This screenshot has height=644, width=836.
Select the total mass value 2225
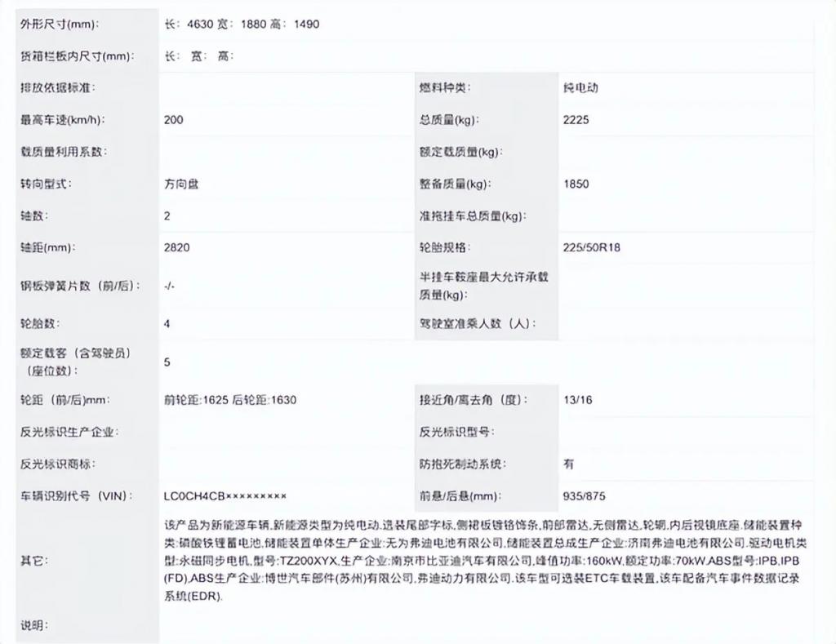pyautogui.click(x=576, y=120)
